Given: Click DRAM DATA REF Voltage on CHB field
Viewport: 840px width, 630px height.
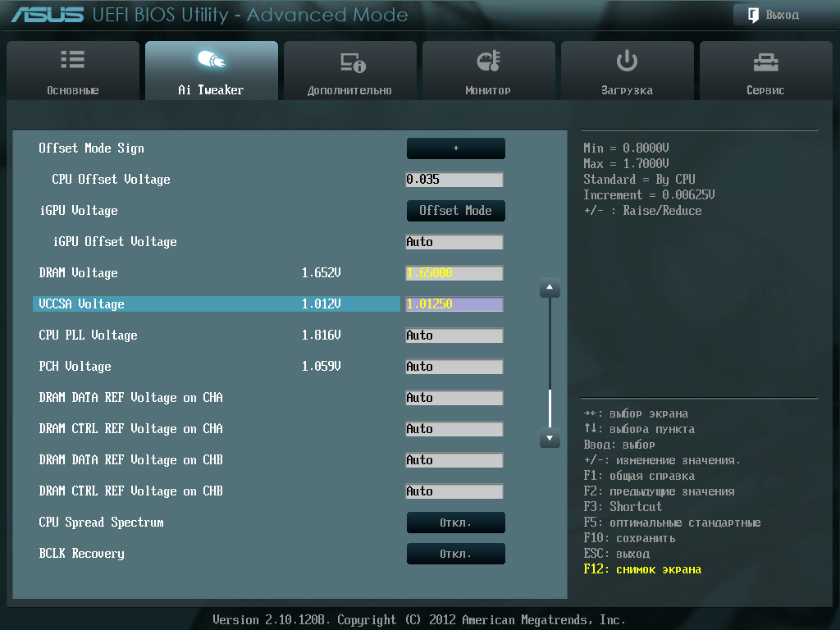Looking at the screenshot, I should (x=454, y=459).
